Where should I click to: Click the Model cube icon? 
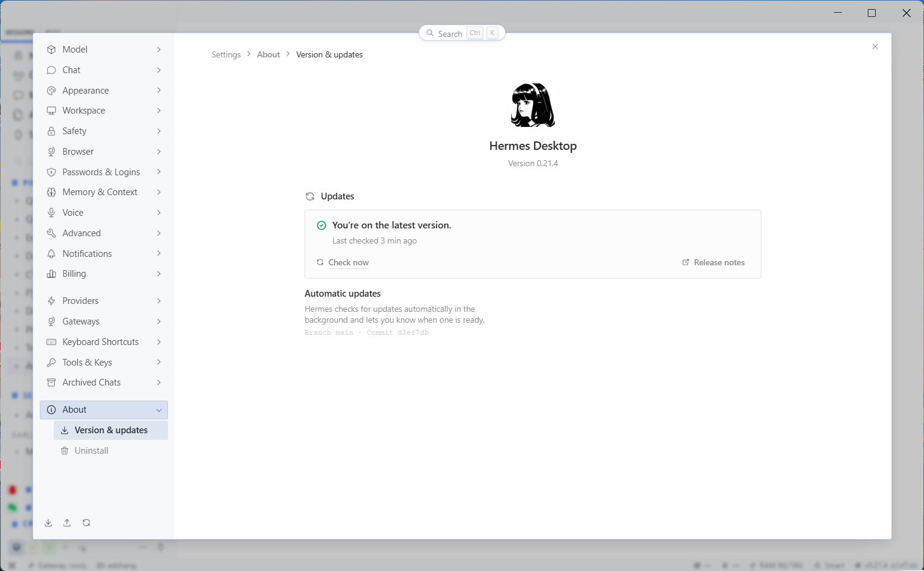pos(51,50)
